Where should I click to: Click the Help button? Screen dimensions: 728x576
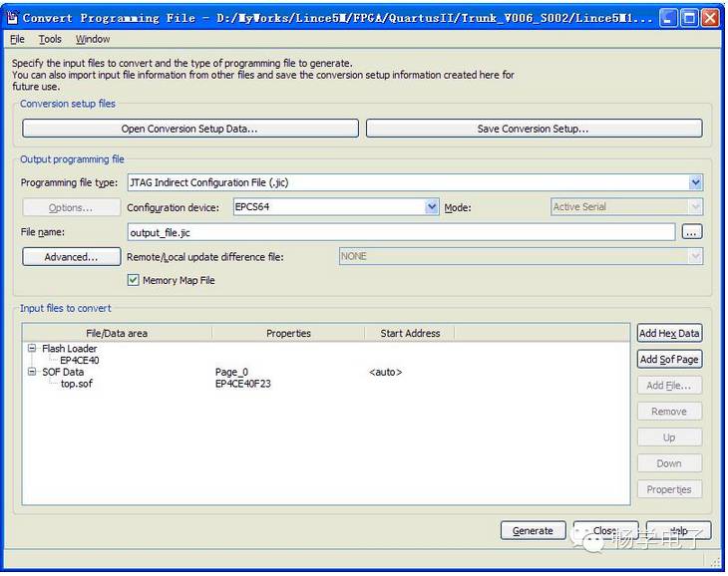click(678, 530)
